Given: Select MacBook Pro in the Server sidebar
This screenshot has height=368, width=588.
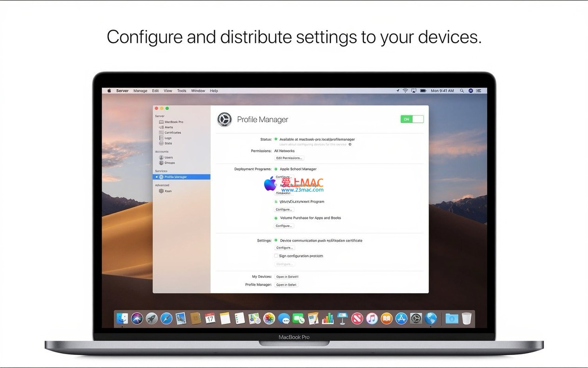Looking at the screenshot, I should click(174, 122).
